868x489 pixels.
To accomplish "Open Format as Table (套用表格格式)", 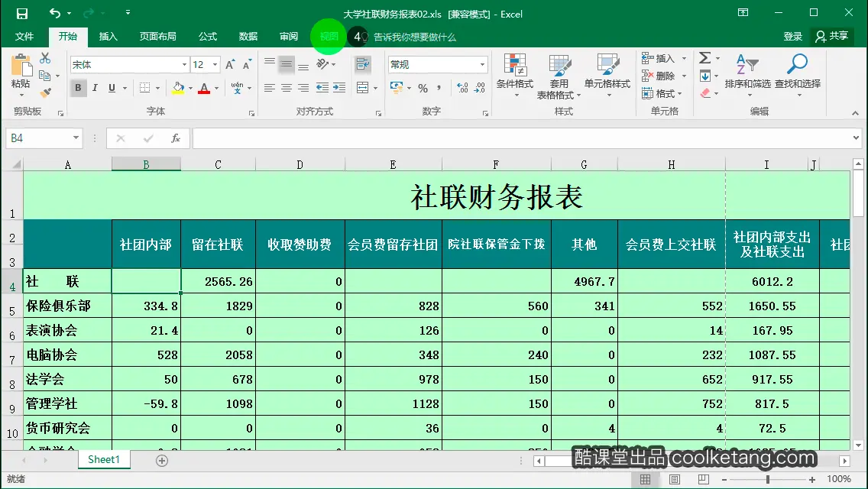I will click(x=559, y=76).
